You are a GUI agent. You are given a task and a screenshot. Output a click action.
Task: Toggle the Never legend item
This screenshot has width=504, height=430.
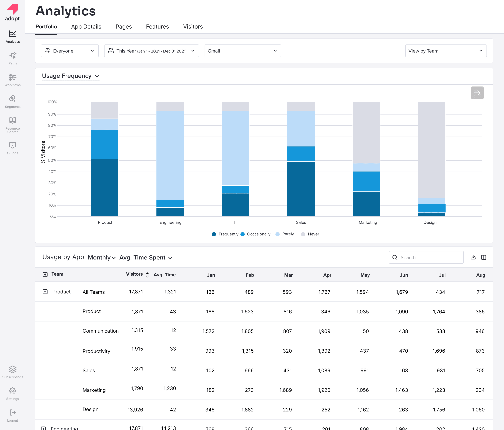[310, 234]
